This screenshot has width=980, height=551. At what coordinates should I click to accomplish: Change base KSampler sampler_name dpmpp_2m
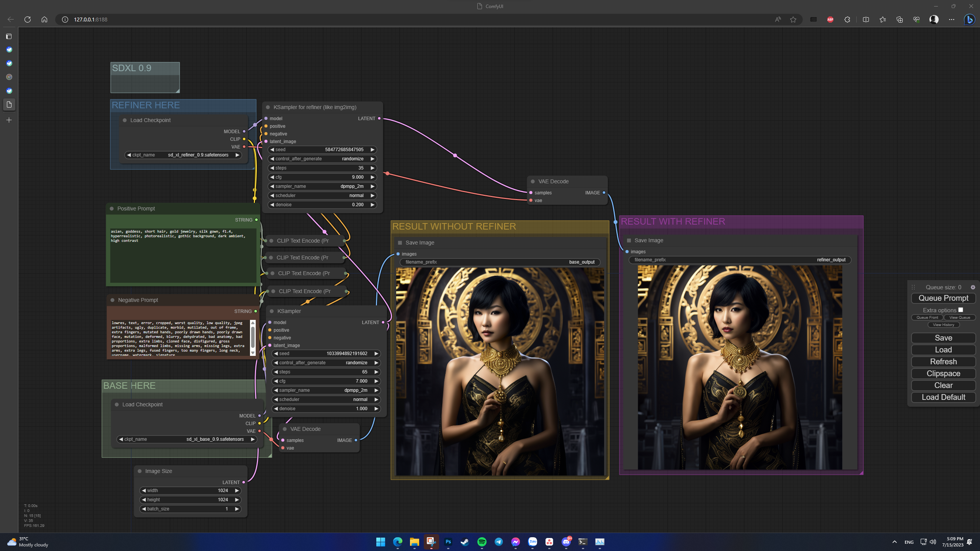point(326,390)
